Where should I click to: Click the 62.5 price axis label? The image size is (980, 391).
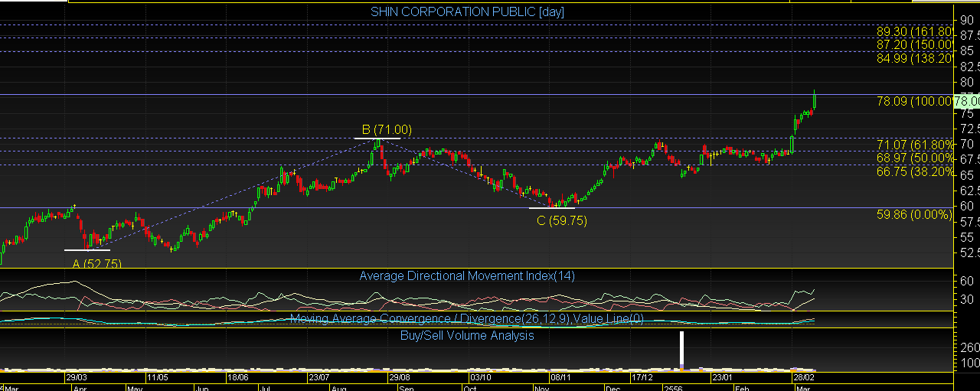969,191
